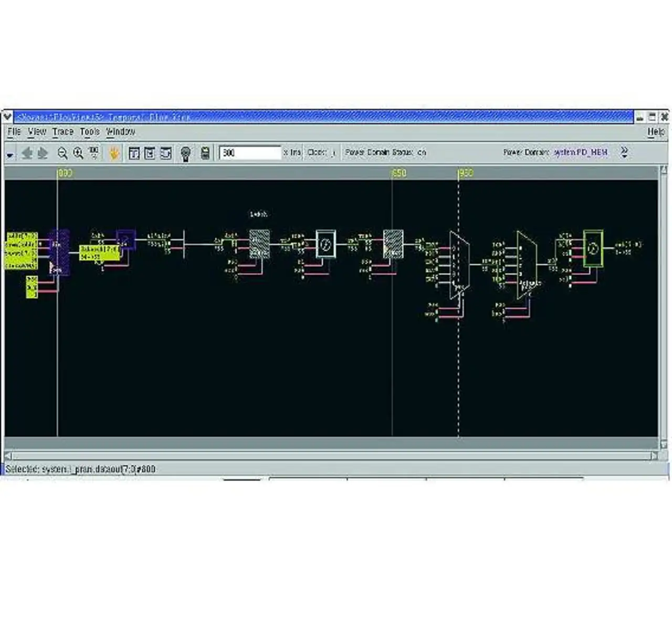This screenshot has width=672, height=625.
Task: Open the toolbar dropdown arrow at far left
Action: pyautogui.click(x=10, y=154)
